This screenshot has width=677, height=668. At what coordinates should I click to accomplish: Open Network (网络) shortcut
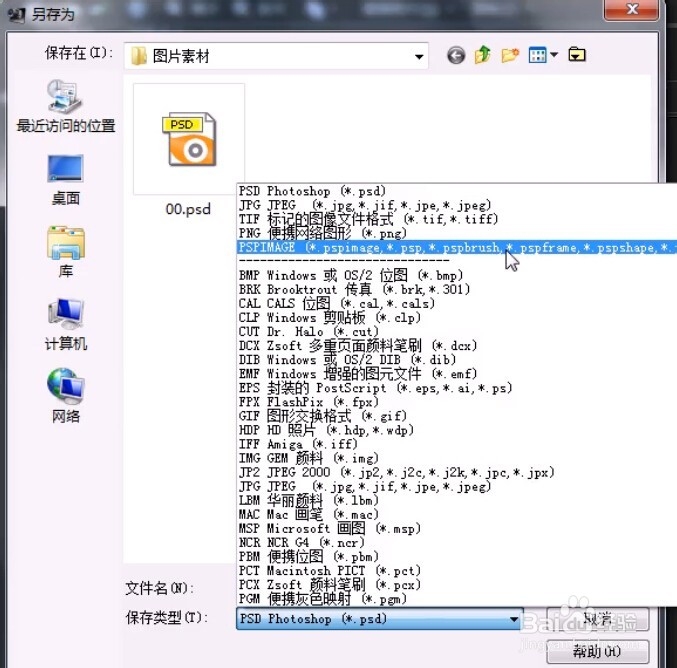pyautogui.click(x=66, y=395)
